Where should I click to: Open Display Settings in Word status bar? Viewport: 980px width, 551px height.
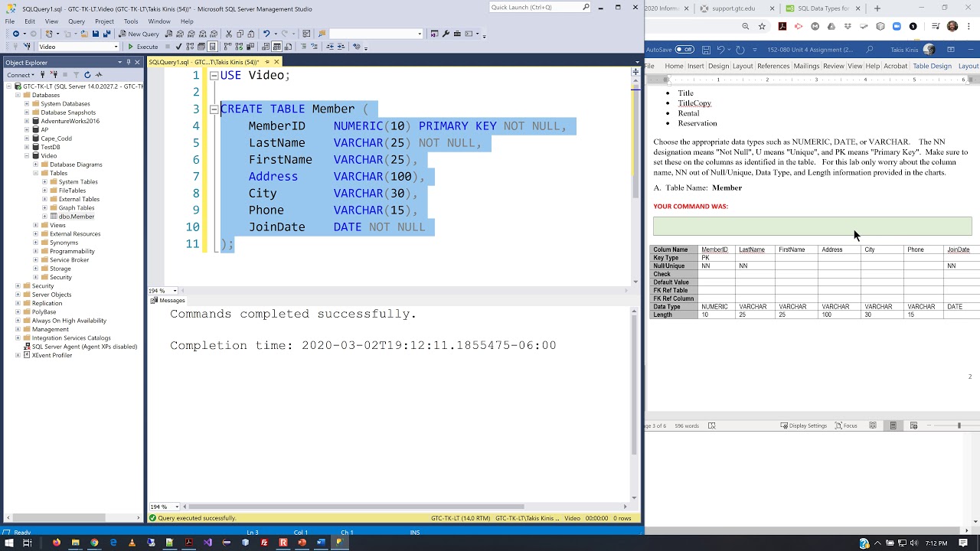804,425
